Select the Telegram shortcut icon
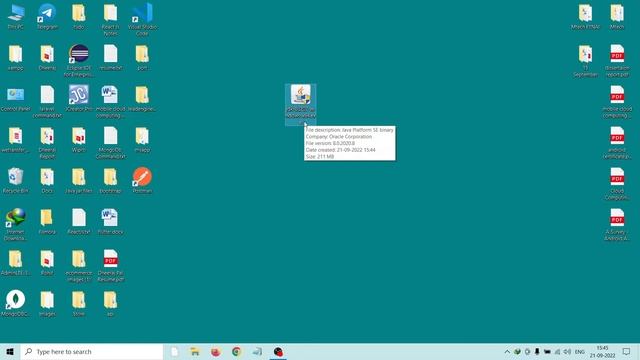Screen dimensions: 640x360 point(47,17)
